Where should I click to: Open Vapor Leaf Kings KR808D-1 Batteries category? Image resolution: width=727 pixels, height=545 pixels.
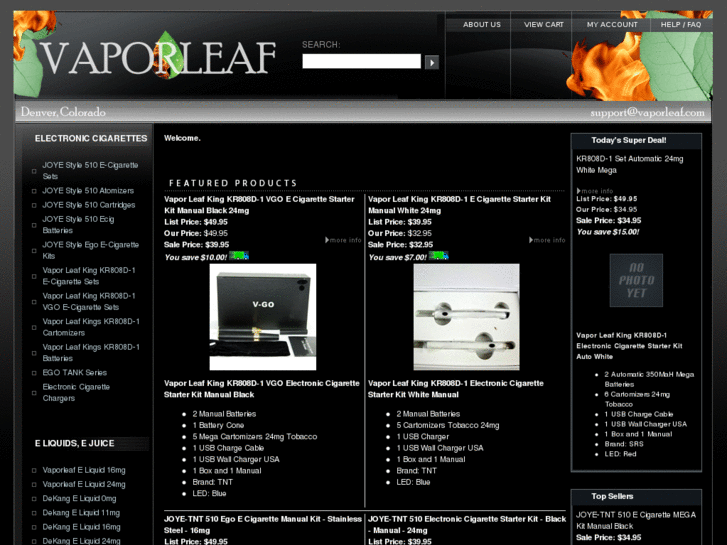pyautogui.click(x=91, y=353)
